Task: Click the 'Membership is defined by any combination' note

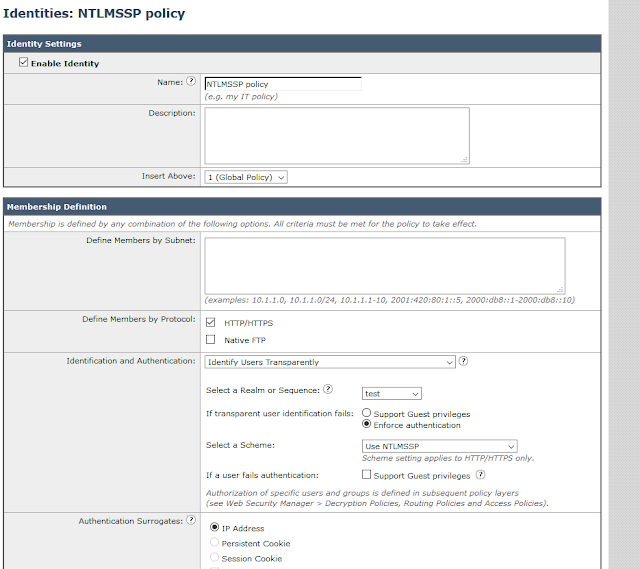Action: 242,224
